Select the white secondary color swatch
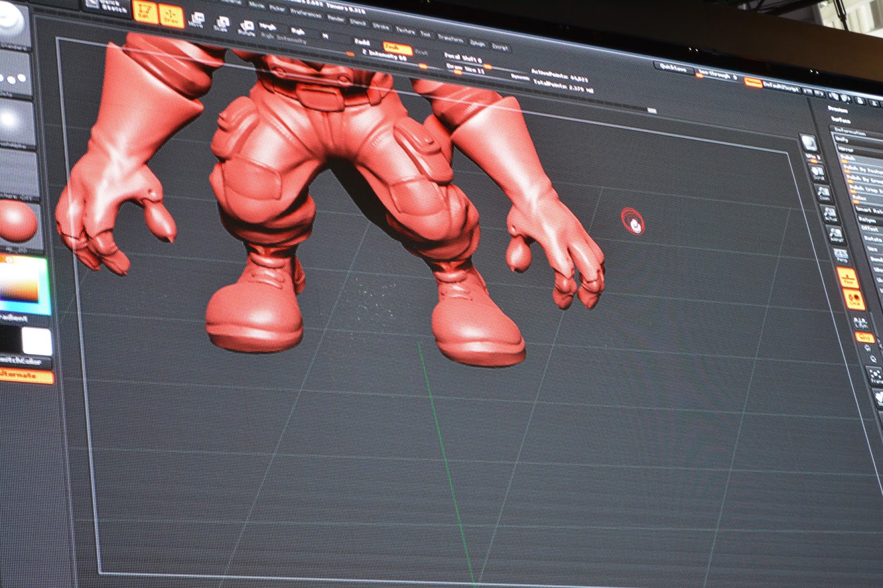883x588 pixels. pyautogui.click(x=37, y=341)
